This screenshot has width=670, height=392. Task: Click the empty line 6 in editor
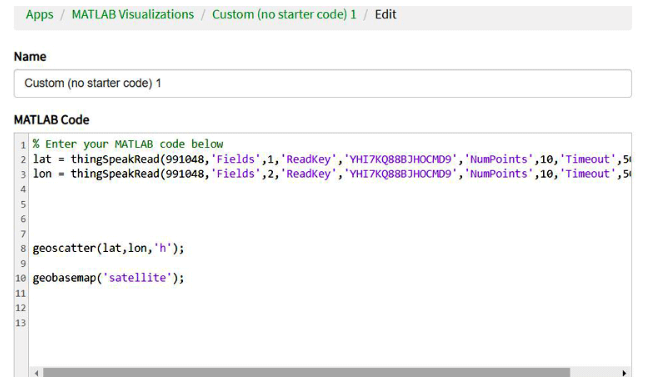click(x=330, y=219)
